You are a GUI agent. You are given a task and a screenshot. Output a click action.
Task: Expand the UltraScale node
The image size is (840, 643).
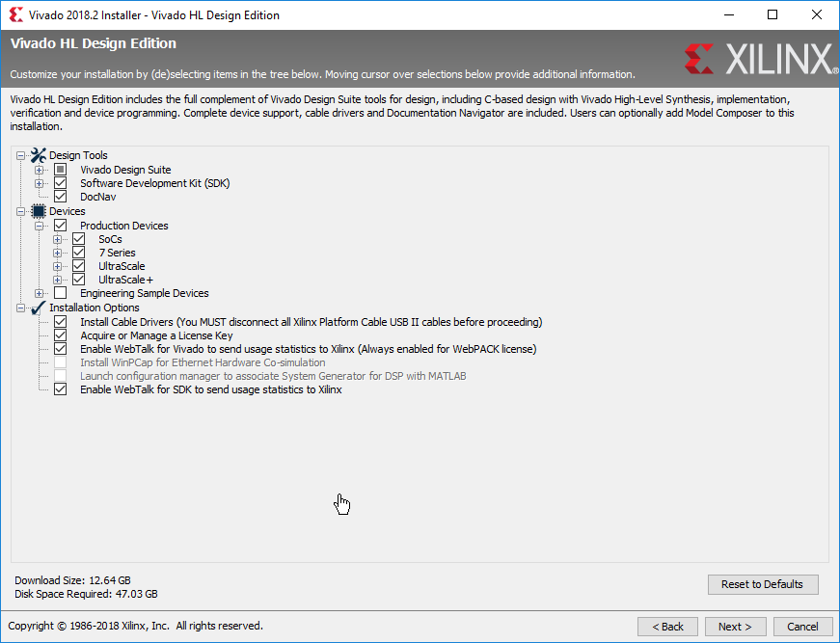point(57,266)
